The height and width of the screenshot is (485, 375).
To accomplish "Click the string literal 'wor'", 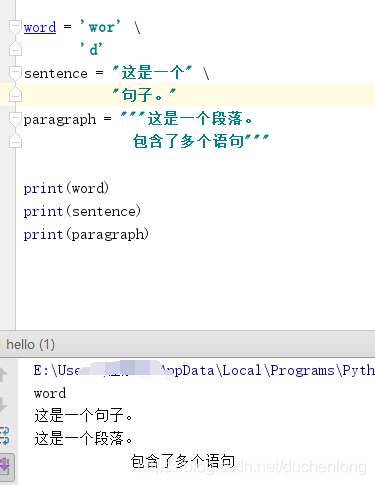I will tap(100, 27).
